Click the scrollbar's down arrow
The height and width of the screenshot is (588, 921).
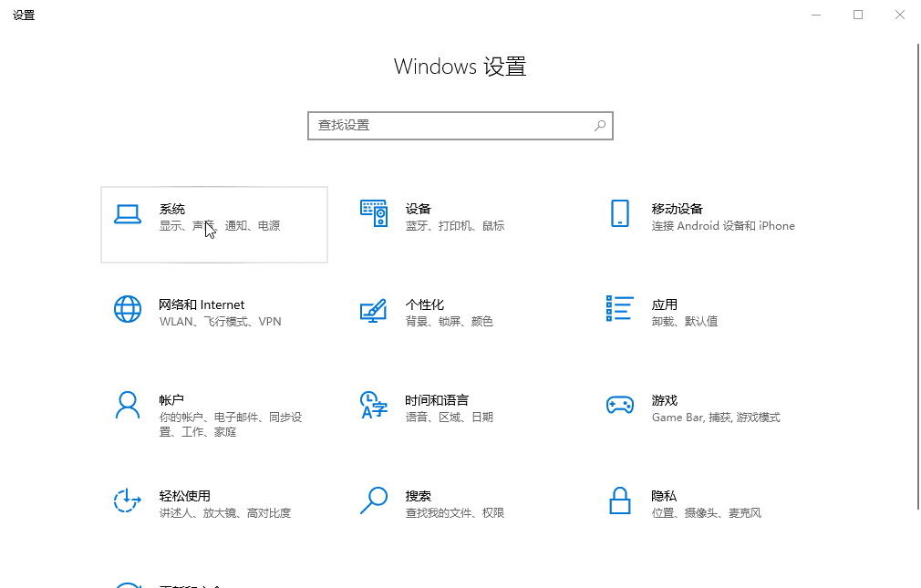[916, 582]
